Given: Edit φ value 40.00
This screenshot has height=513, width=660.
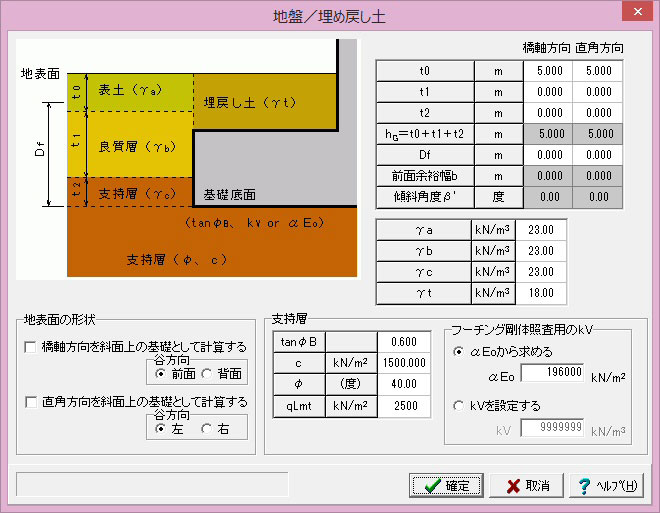Looking at the screenshot, I should click(x=404, y=384).
